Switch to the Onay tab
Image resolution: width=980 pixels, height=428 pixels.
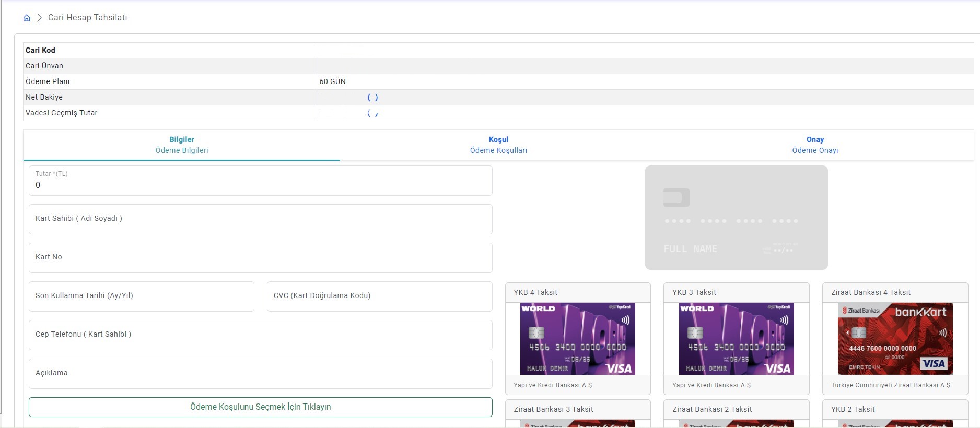[x=814, y=145]
